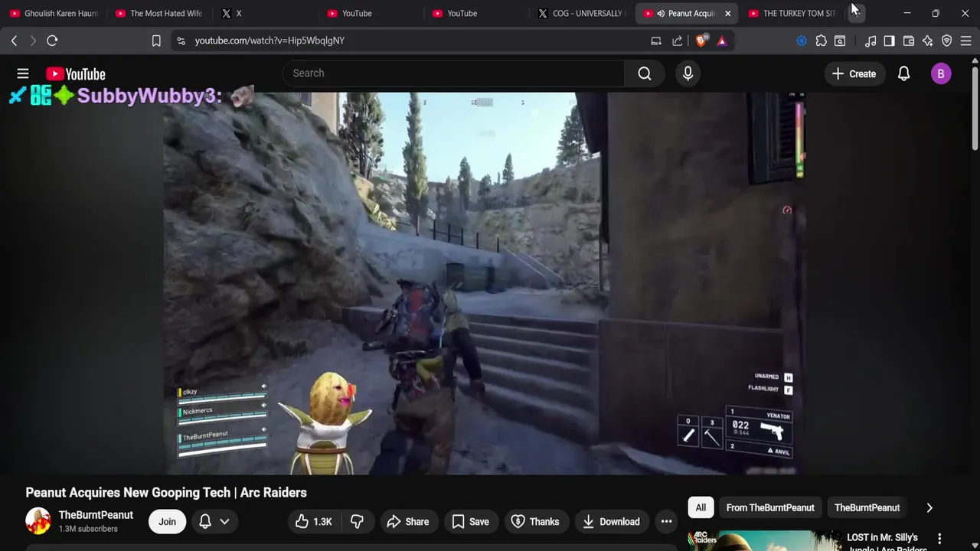This screenshot has height=551, width=980.
Task: Open TheBurntPeanut channel avatar
Action: click(x=38, y=521)
